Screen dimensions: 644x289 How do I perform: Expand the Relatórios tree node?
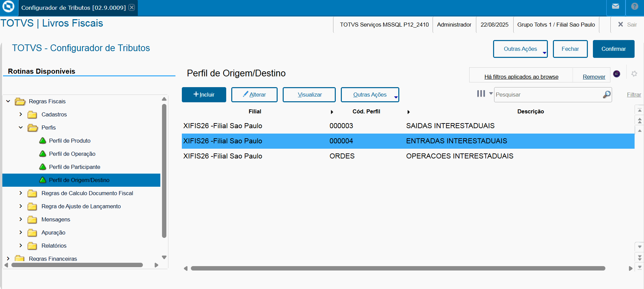point(21,245)
